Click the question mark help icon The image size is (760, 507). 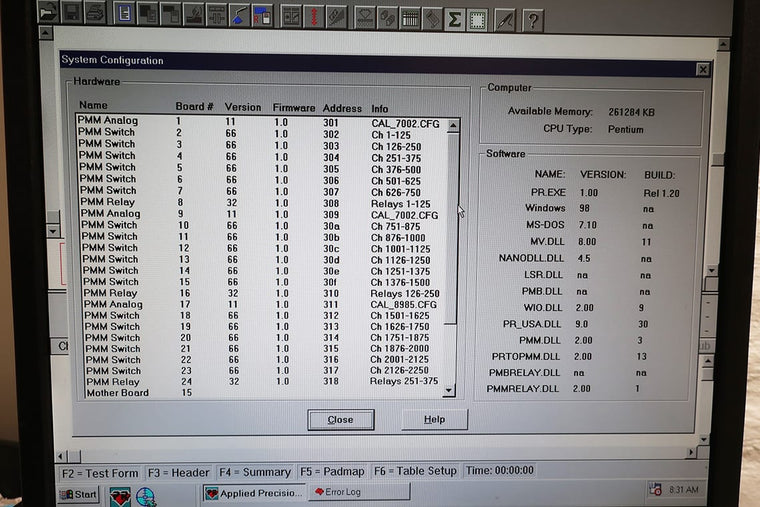(533, 21)
